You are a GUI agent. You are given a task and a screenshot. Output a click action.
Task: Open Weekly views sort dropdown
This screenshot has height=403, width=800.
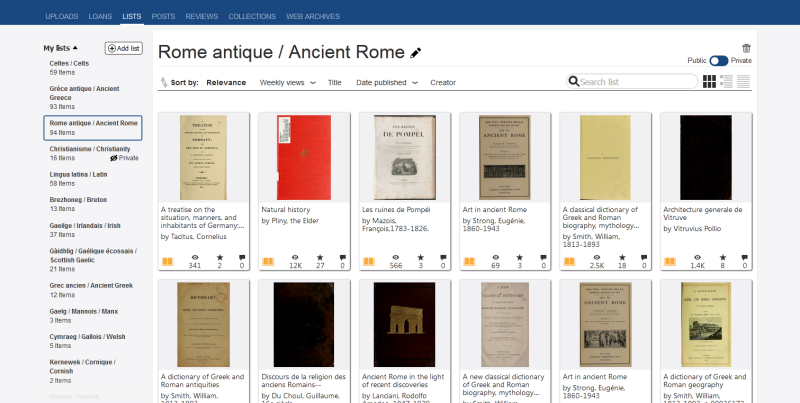(x=288, y=82)
